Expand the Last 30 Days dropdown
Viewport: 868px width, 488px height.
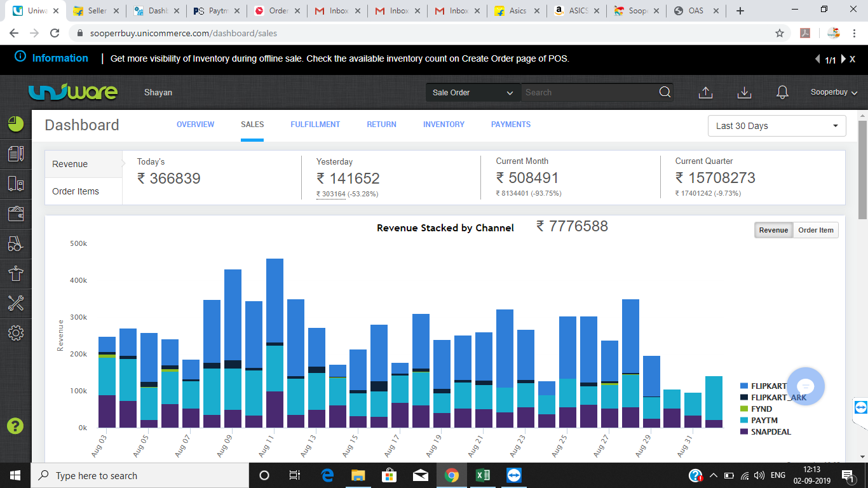(776, 126)
